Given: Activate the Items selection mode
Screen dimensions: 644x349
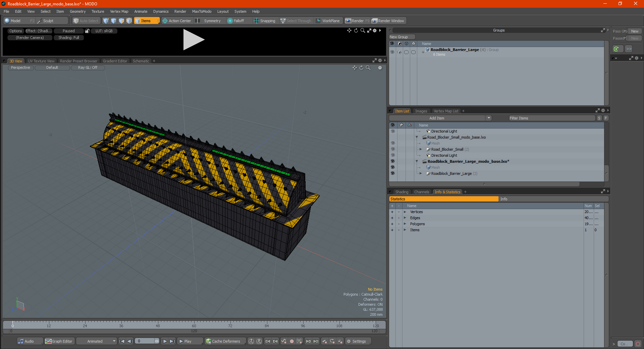Looking at the screenshot, I should [x=147, y=21].
